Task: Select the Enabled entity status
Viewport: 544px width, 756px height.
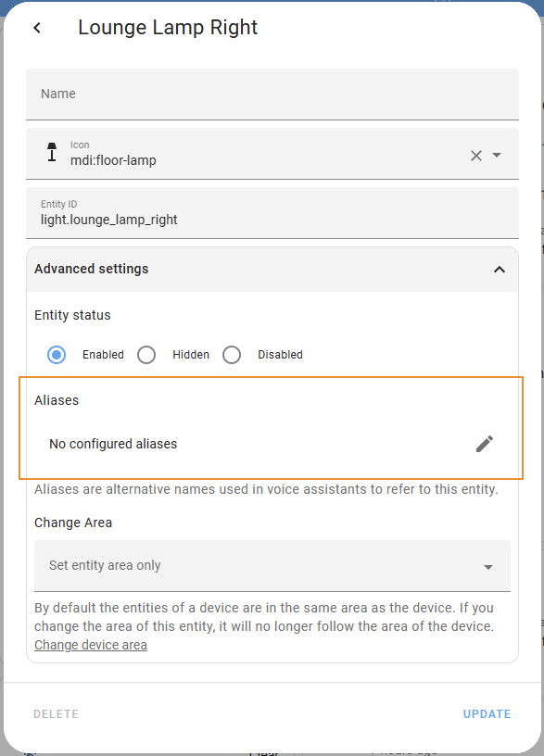Action: point(56,355)
